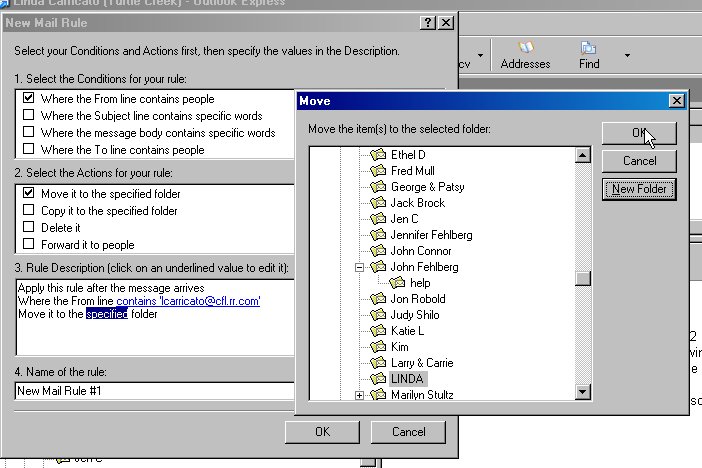Select the 'Jennifer Fehlberg' folder name

click(431, 235)
